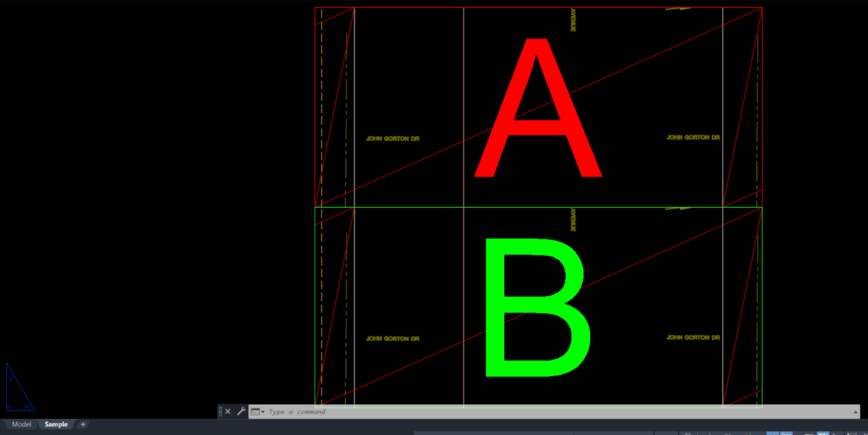
Task: Click JOHN GORTON DR label right in viewport B
Action: 693,338
